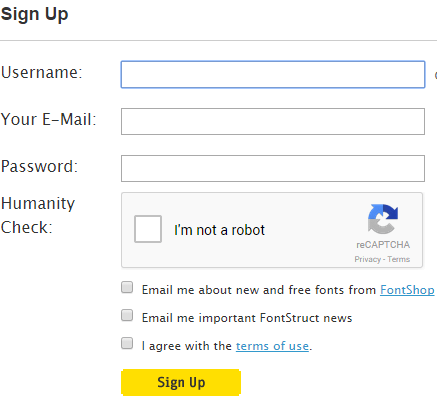Click the "Password:" label

click(39, 166)
